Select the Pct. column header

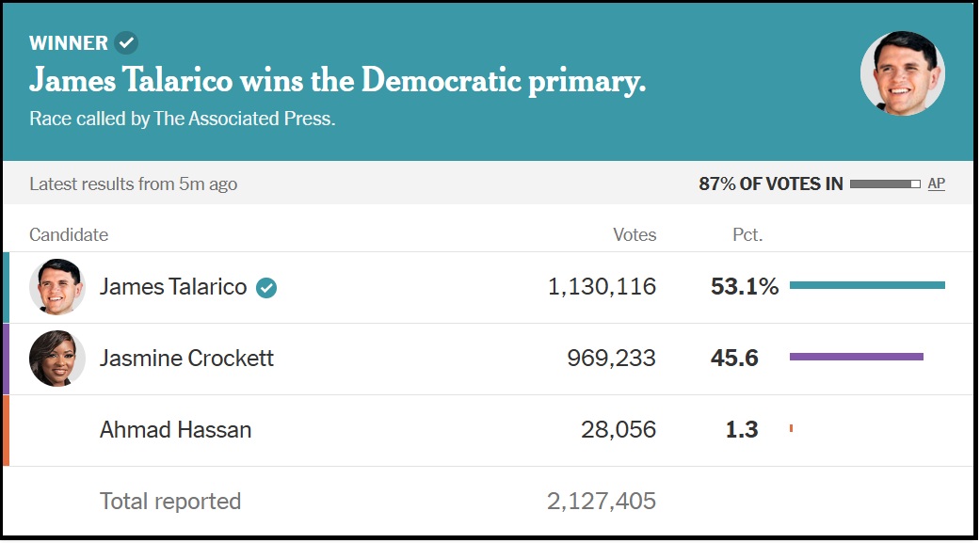tap(747, 234)
